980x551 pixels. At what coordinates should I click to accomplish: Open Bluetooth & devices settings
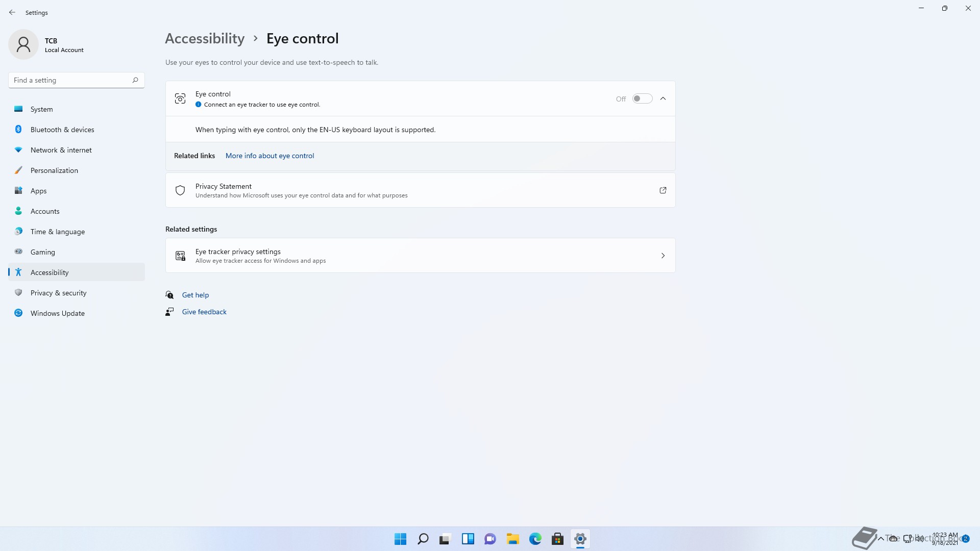tap(62, 130)
